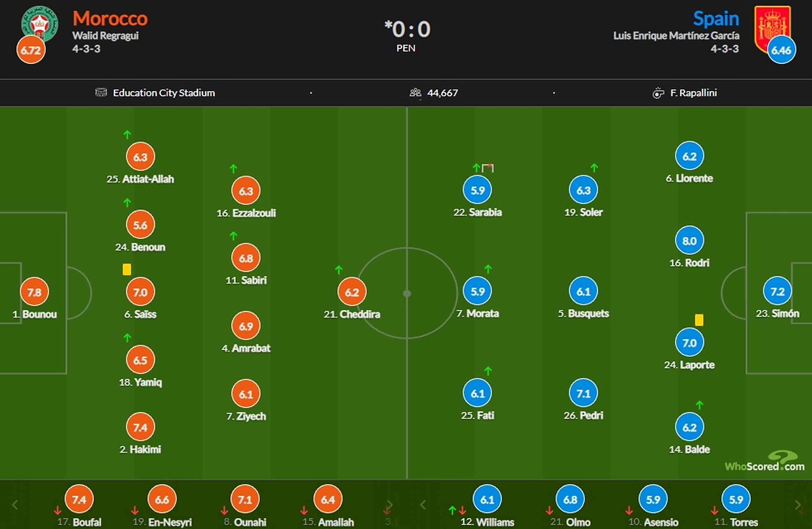Click the WhoScored.com watermark logo
This screenshot has width=812, height=529.
pyautogui.click(x=765, y=462)
